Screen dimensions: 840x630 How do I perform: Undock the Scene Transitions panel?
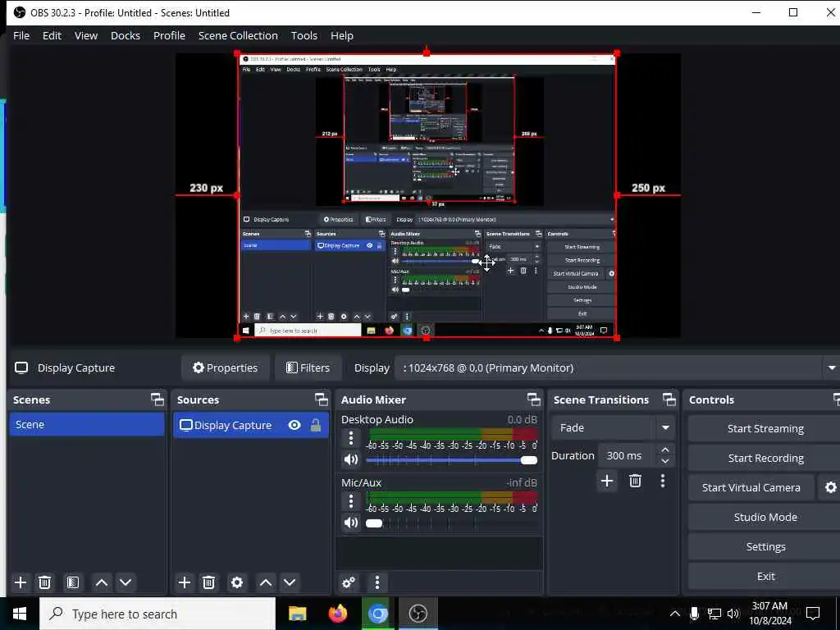669,399
